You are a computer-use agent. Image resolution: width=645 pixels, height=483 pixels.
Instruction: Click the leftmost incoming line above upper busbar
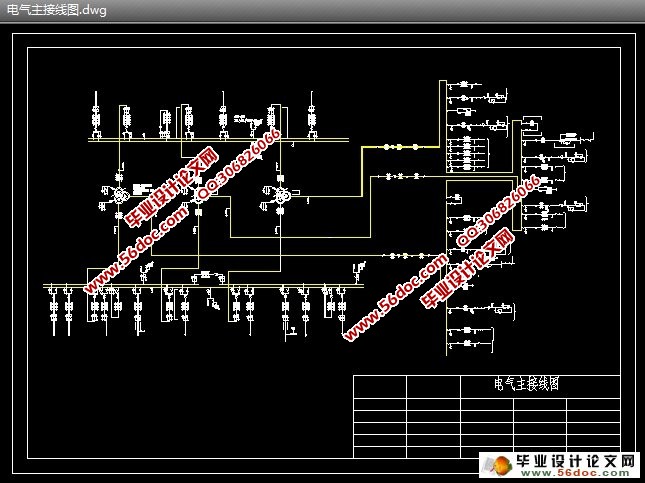tap(96, 118)
